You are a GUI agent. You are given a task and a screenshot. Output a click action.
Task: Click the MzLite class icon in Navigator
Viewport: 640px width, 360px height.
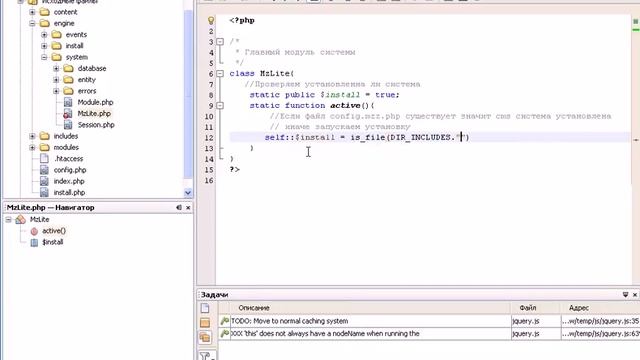20,220
